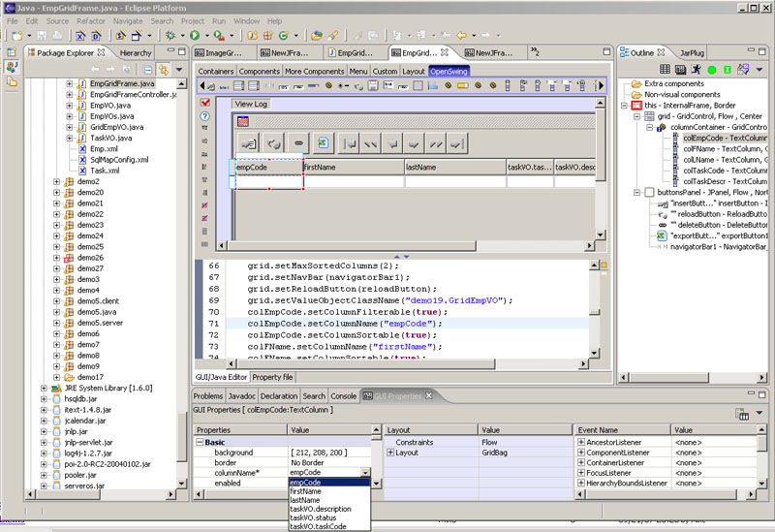Click the insert button in designer grid toolbar
Screen dimensions: 775x532
pyautogui.click(x=248, y=143)
